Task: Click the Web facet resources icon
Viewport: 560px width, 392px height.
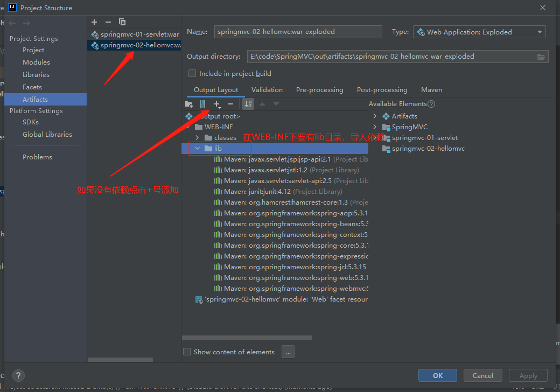Action: [x=199, y=299]
